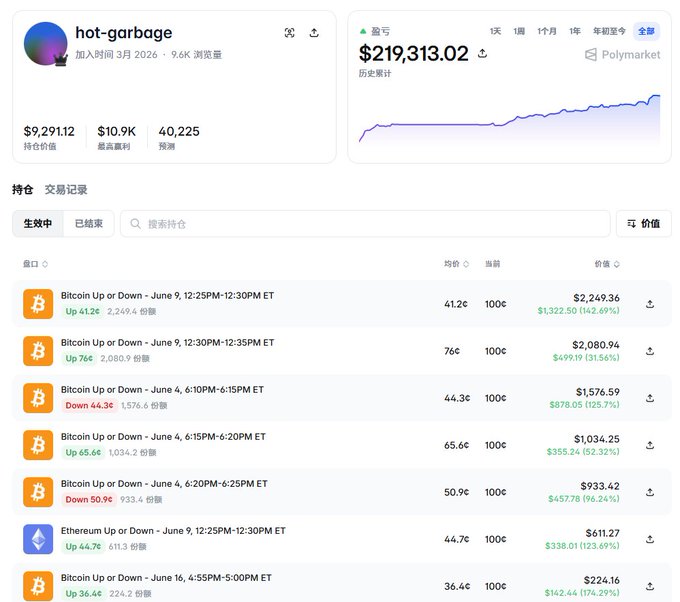This screenshot has height=602, width=680.
Task: Show 已结束 closed positions
Action: pos(89,224)
